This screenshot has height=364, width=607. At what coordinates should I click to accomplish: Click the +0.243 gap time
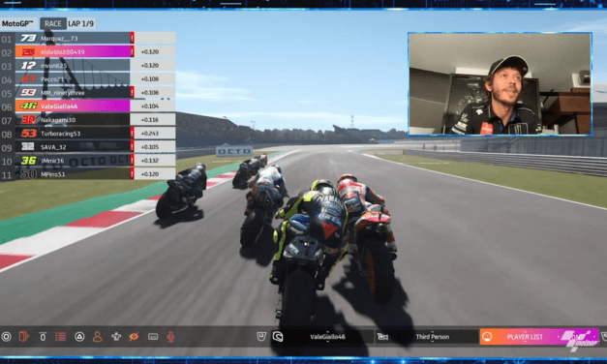point(150,134)
